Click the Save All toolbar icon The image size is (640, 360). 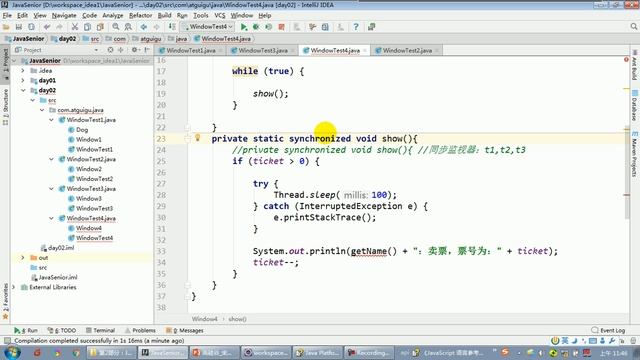19,27
